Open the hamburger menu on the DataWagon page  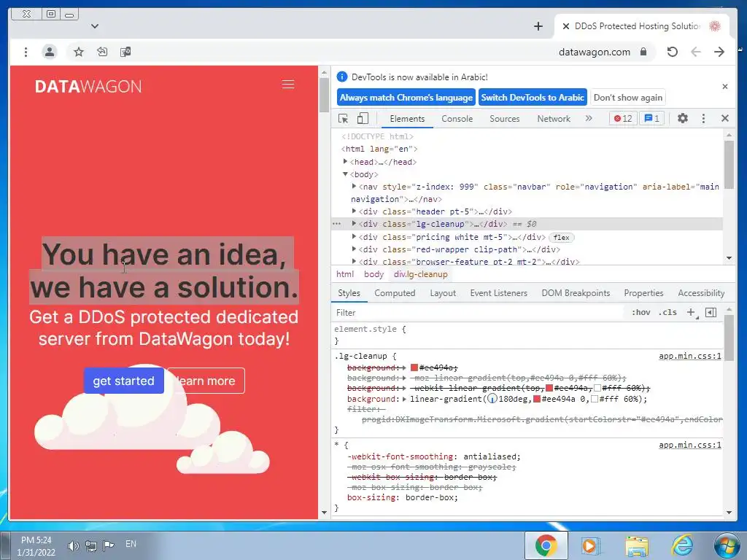coord(287,85)
